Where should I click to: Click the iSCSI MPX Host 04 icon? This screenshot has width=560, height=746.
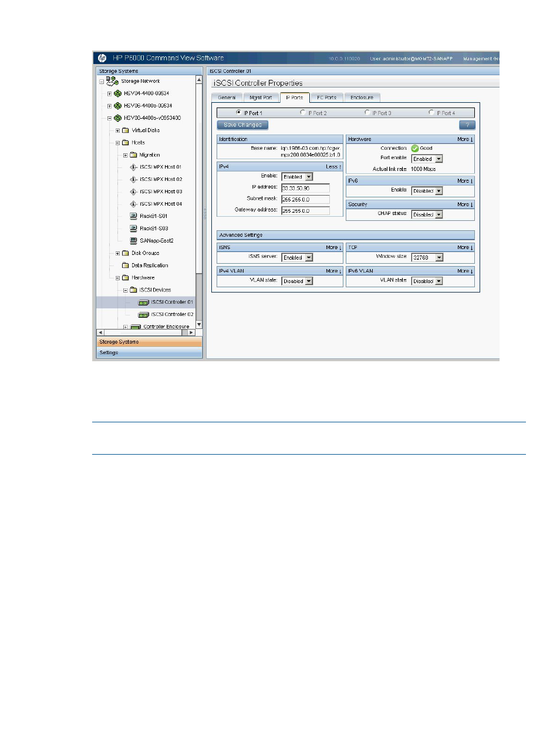coord(133,204)
